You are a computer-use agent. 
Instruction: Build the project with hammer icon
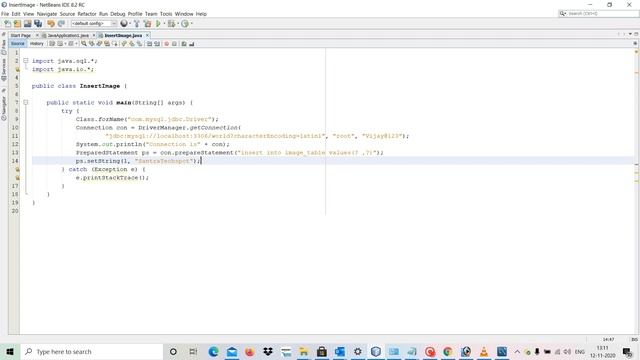pos(137,24)
